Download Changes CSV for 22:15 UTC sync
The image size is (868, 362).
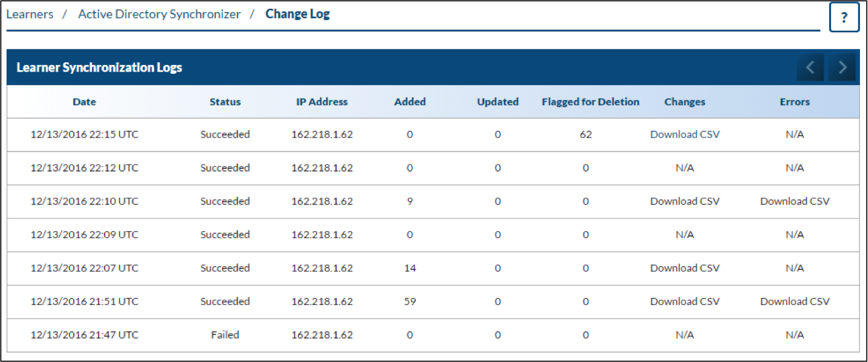coord(684,134)
